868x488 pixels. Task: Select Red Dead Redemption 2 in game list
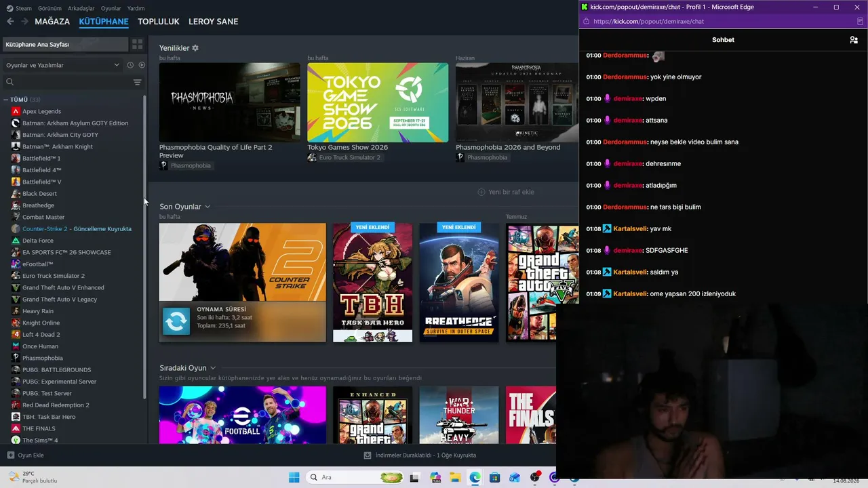pos(56,405)
